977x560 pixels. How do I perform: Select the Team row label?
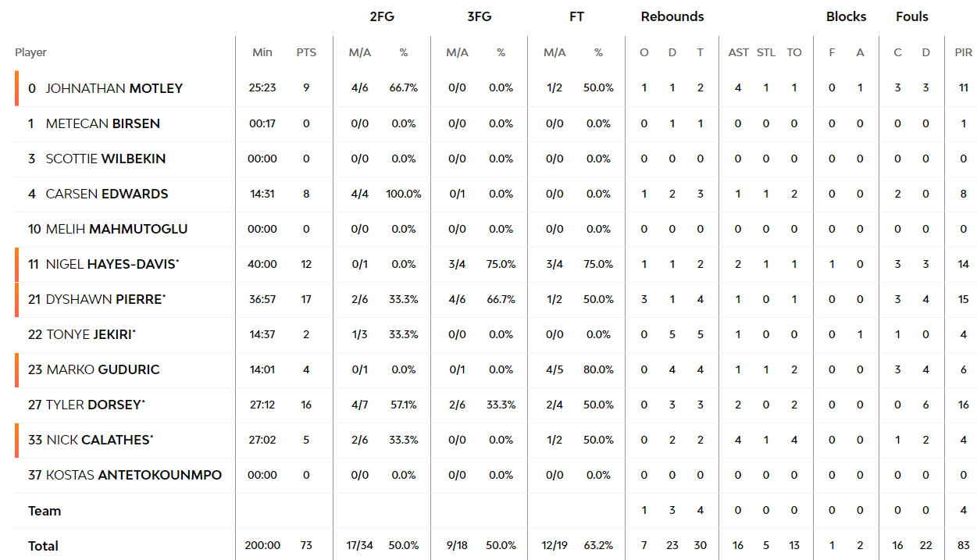point(45,511)
